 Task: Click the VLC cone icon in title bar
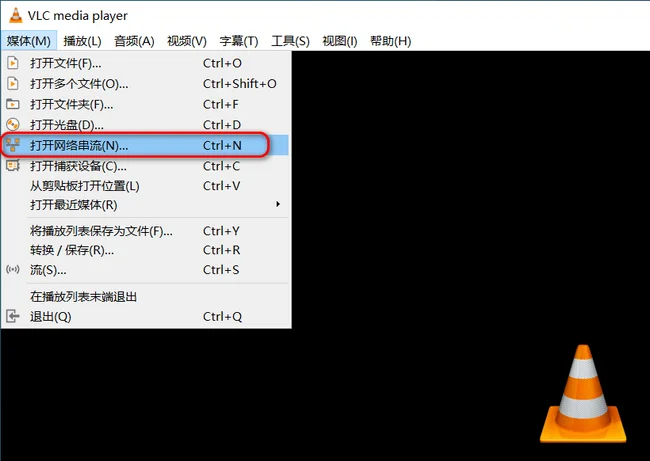pos(15,15)
